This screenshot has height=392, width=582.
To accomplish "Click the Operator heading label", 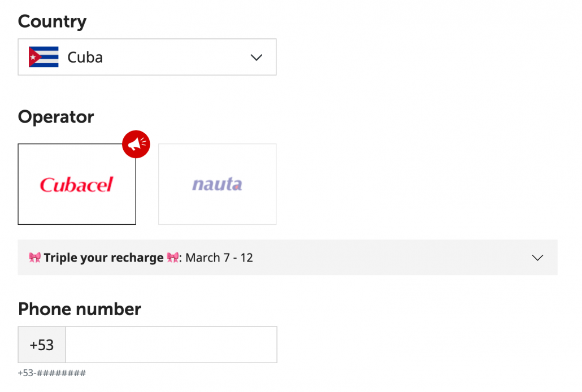I will 56,117.
